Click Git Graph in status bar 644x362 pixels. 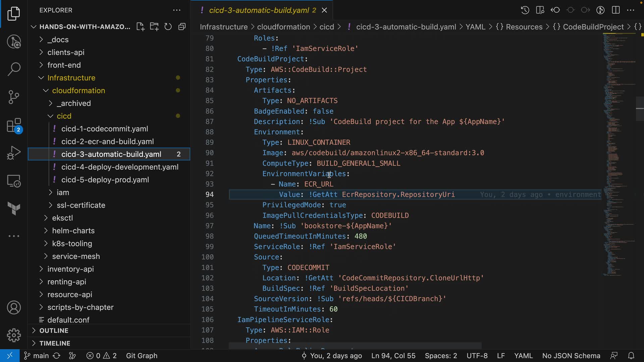[x=142, y=356]
